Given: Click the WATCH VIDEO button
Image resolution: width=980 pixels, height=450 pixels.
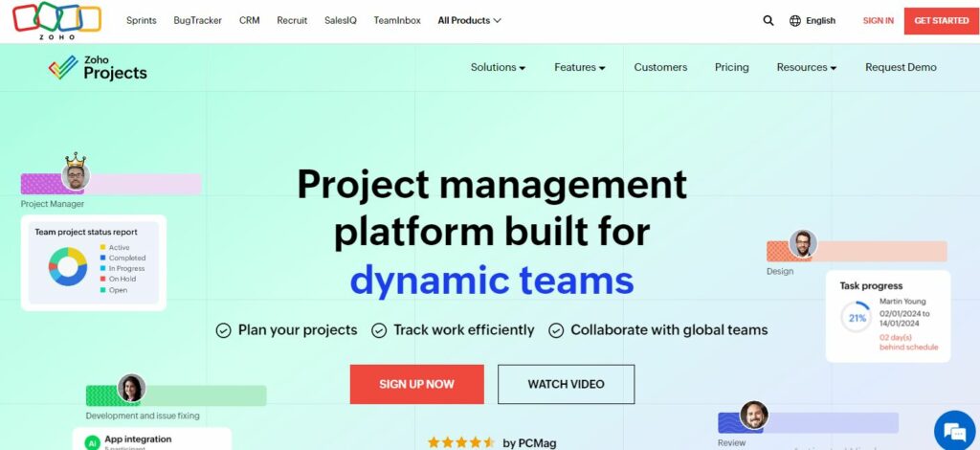Looking at the screenshot, I should coord(567,384).
